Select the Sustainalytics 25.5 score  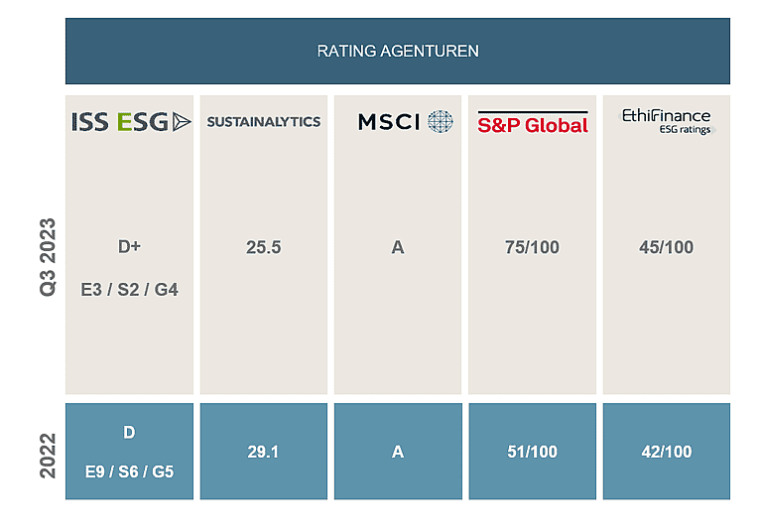263,247
